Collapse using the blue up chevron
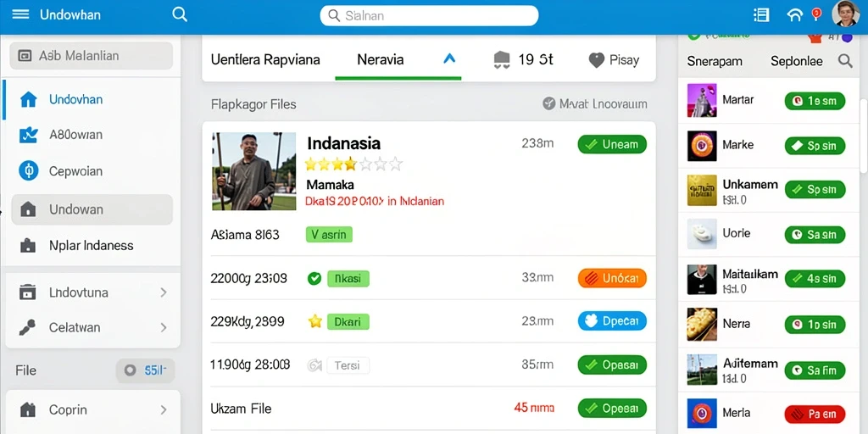The width and height of the screenshot is (868, 434). 449,58
